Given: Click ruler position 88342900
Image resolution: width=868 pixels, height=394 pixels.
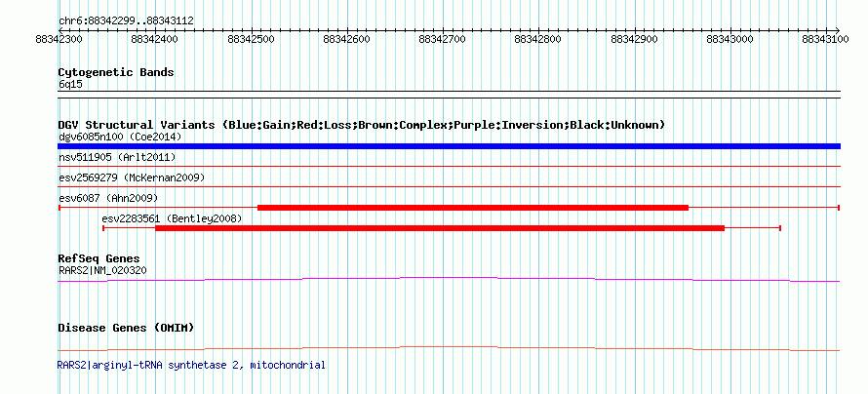Looking at the screenshot, I should click(x=634, y=39).
